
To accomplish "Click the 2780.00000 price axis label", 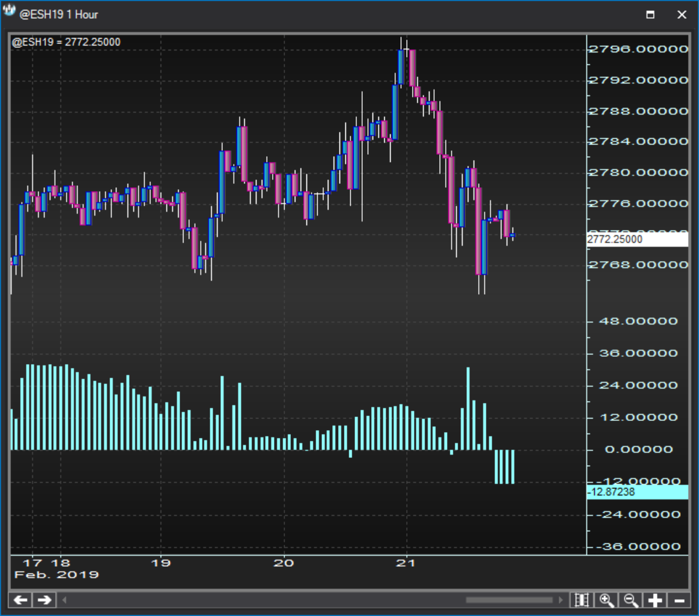I will (638, 172).
